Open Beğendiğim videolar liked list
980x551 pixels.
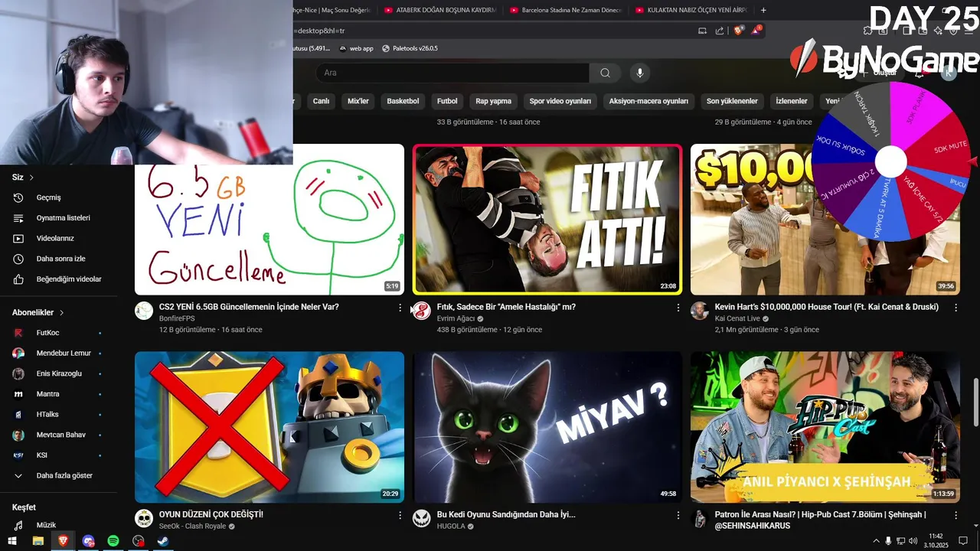(x=58, y=279)
